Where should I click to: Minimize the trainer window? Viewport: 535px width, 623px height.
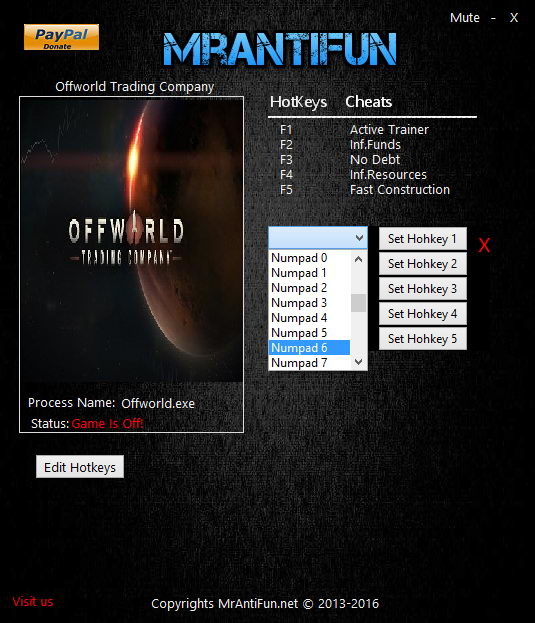[x=493, y=18]
